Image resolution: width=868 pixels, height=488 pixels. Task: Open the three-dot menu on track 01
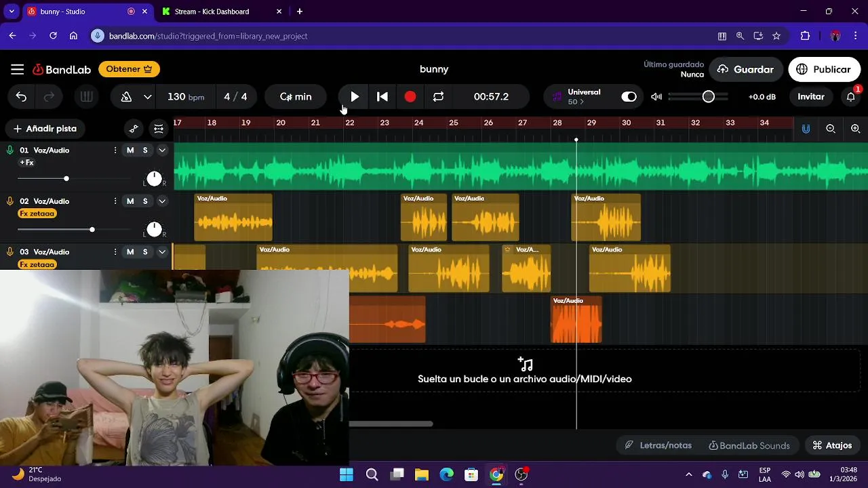(x=115, y=150)
